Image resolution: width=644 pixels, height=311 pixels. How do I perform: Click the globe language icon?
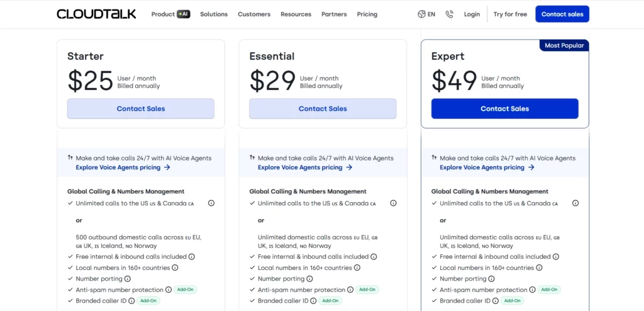(x=421, y=14)
